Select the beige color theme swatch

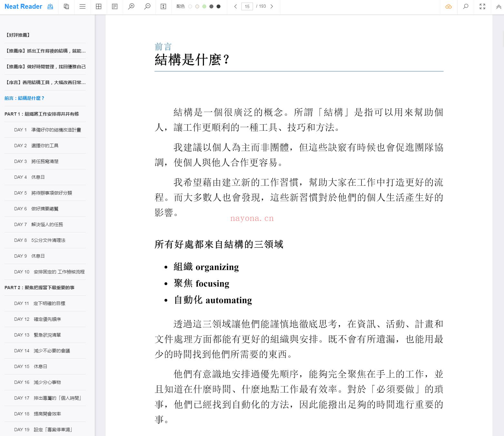click(x=197, y=6)
